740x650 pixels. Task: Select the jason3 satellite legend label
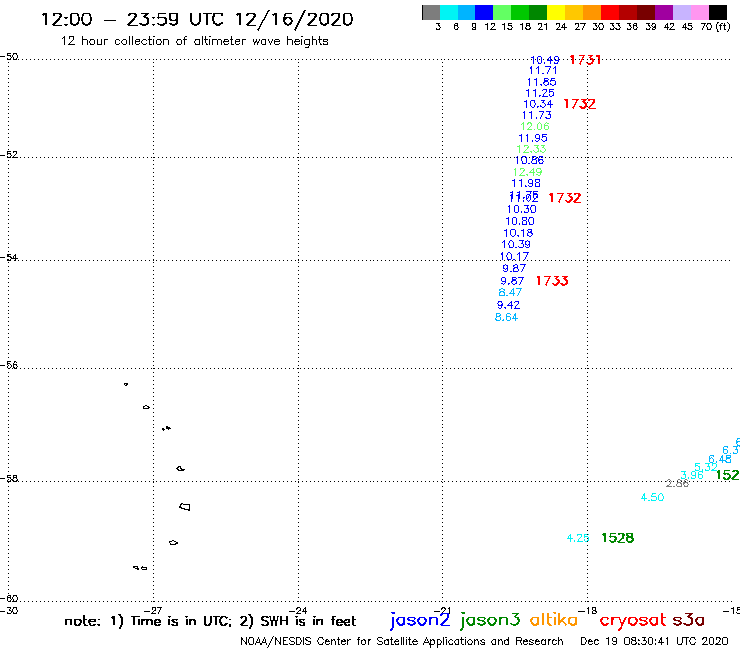coord(490,620)
